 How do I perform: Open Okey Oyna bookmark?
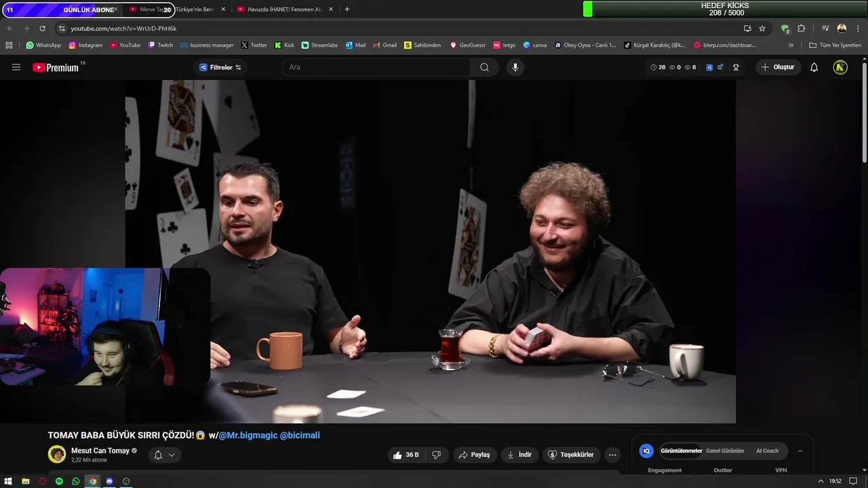coord(585,45)
